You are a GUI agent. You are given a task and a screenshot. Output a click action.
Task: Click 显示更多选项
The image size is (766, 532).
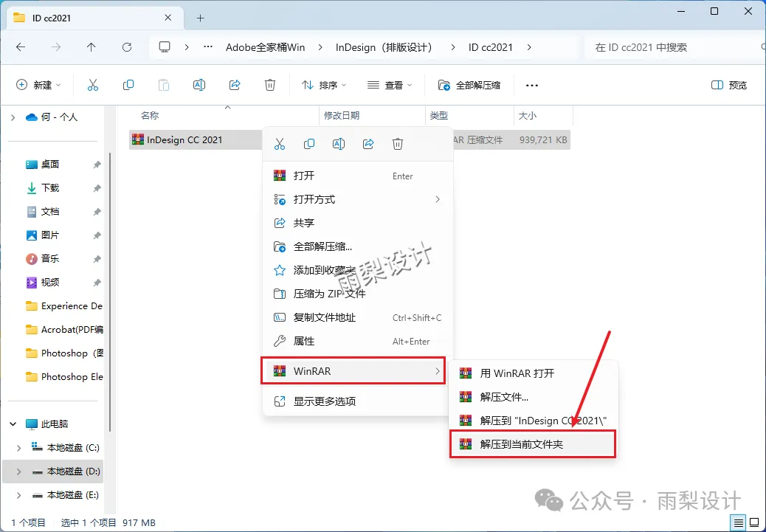(358, 401)
